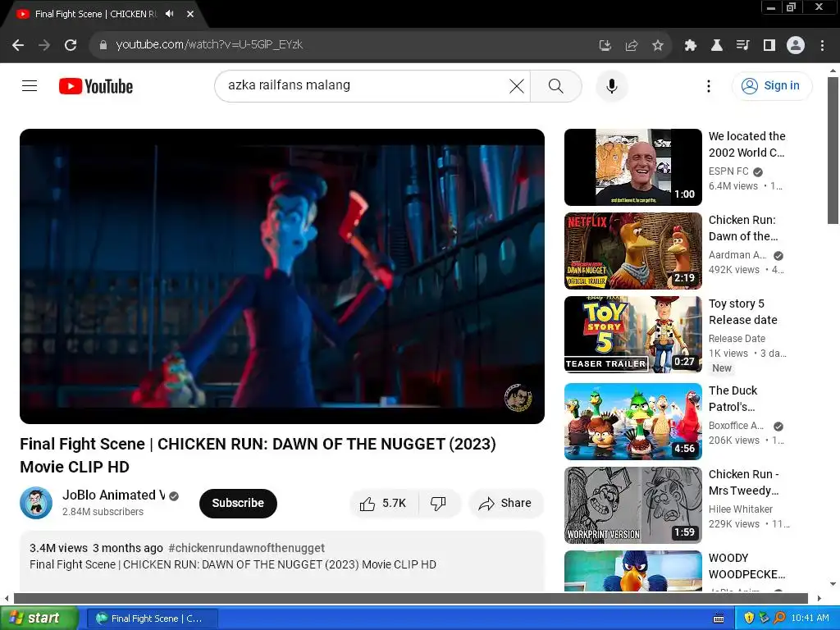Reload the page with the refresh icon
This screenshot has width=840, height=630.
click(71, 45)
